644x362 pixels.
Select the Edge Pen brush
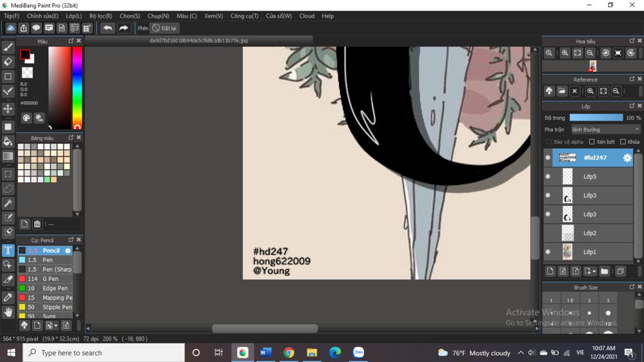45,288
